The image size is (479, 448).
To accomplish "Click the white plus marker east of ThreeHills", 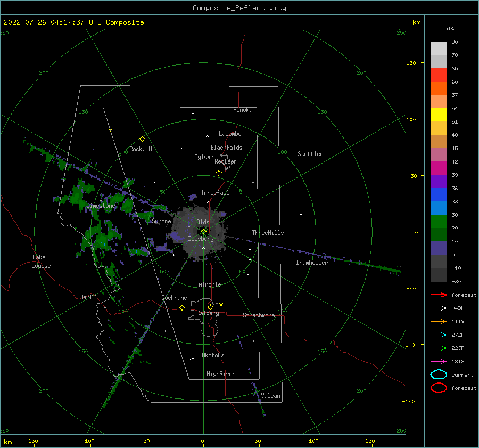I will tap(301, 214).
